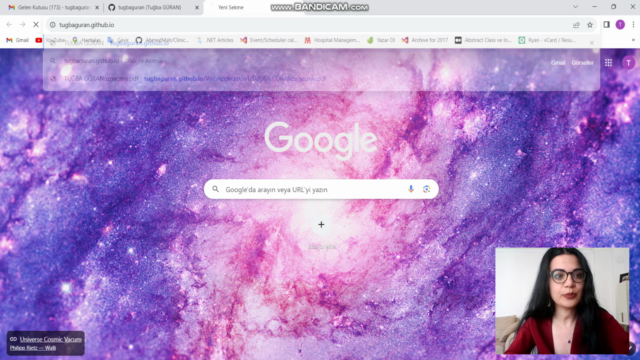Screen dimensions: 640x360
Task: Search by image with Google Lens
Action: point(427,189)
